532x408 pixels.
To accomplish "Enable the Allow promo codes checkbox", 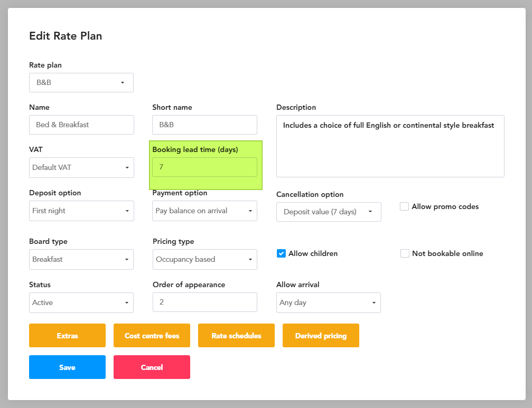I will point(404,206).
